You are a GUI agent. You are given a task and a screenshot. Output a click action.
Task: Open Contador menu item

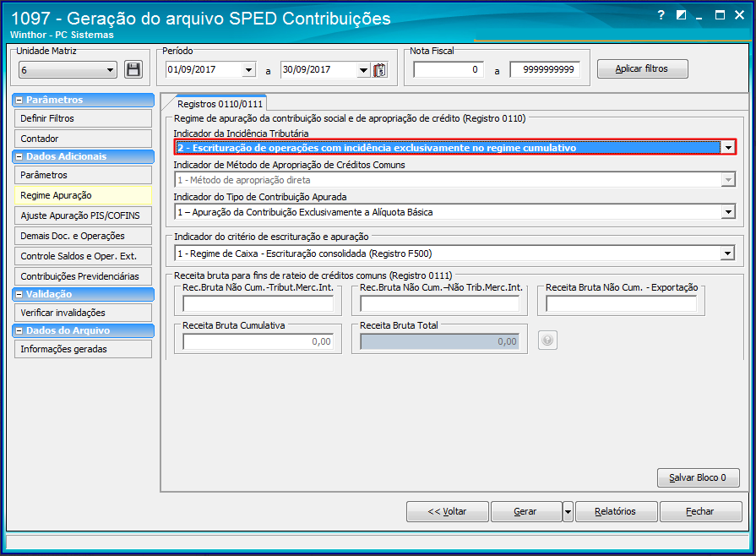[83, 139]
